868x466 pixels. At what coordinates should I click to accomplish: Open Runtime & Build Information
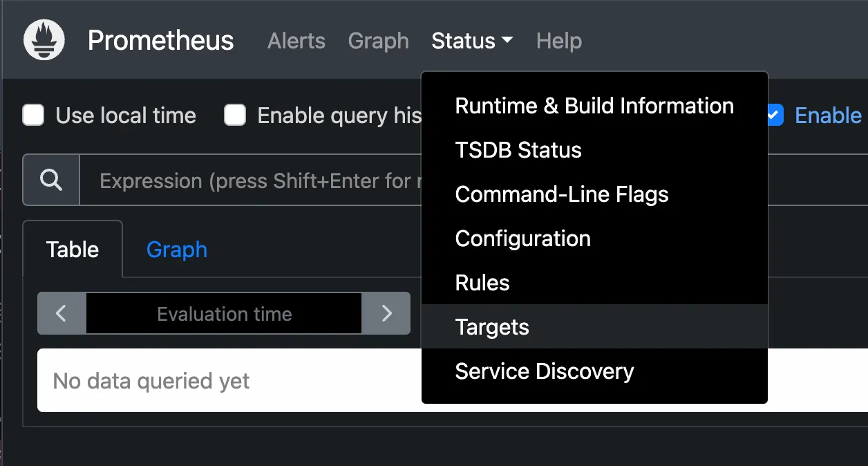pos(594,106)
